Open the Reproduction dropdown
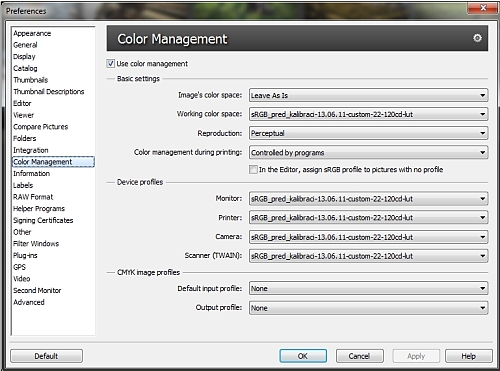Screen dimensions: 500x371 [368, 133]
